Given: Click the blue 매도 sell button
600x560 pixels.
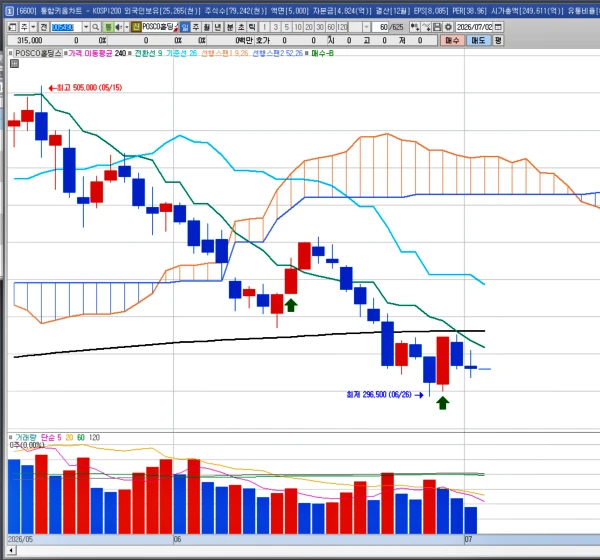Looking at the screenshot, I should [478, 40].
